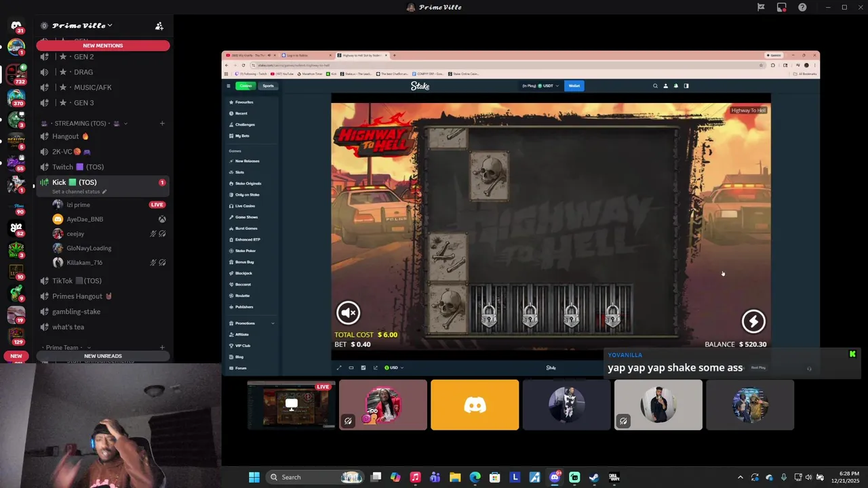
Task: Add channel to Prime Team category
Action: (x=162, y=348)
